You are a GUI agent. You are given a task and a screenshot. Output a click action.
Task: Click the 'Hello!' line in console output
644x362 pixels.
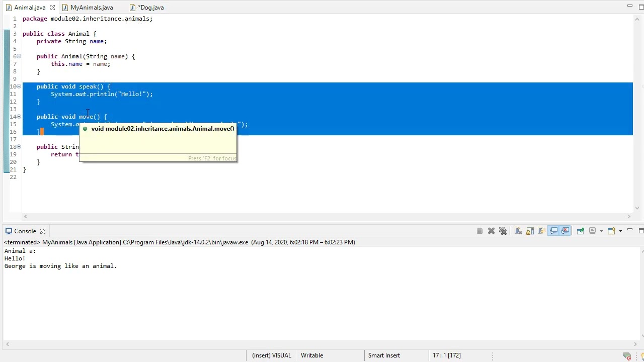pyautogui.click(x=15, y=258)
